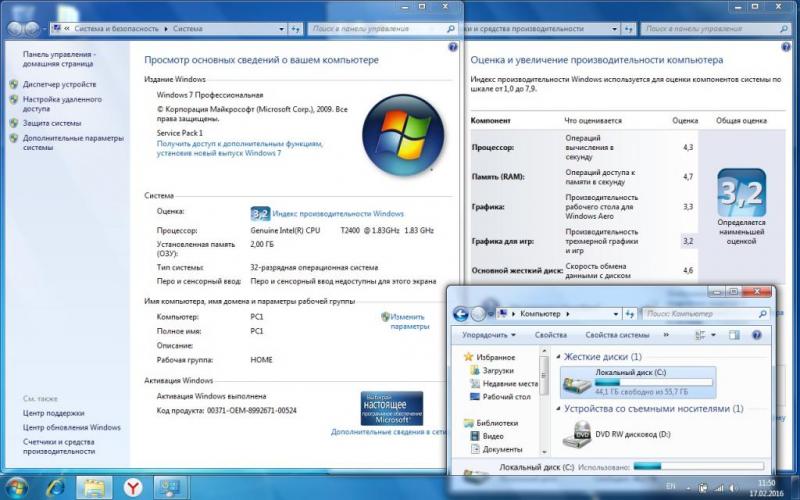Select DVD RW дисковод (D:)

617,434
